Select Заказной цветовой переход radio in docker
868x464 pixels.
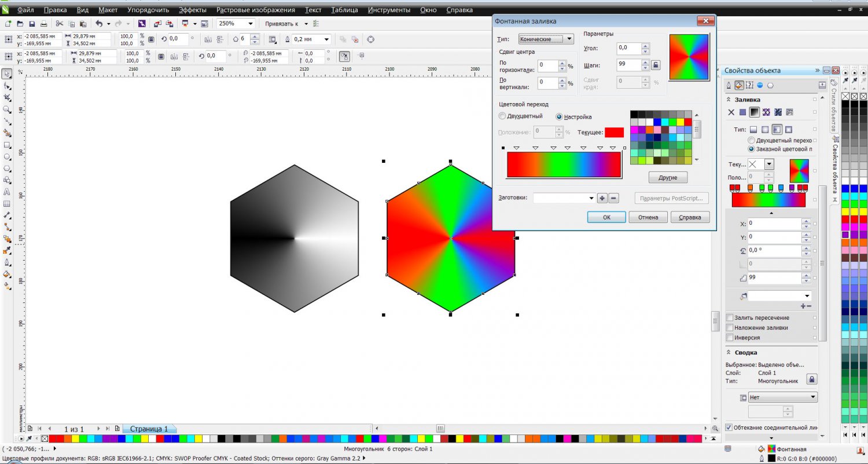[751, 149]
